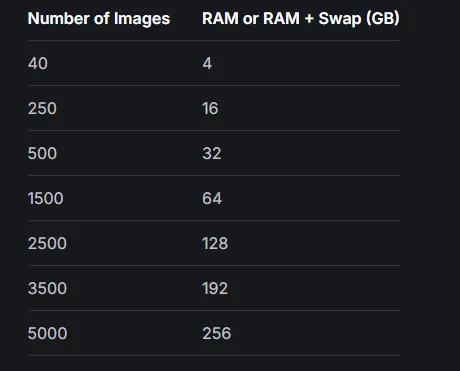Select the 40 images cell
Screen dimensions: 460x371
pyautogui.click(x=38, y=63)
